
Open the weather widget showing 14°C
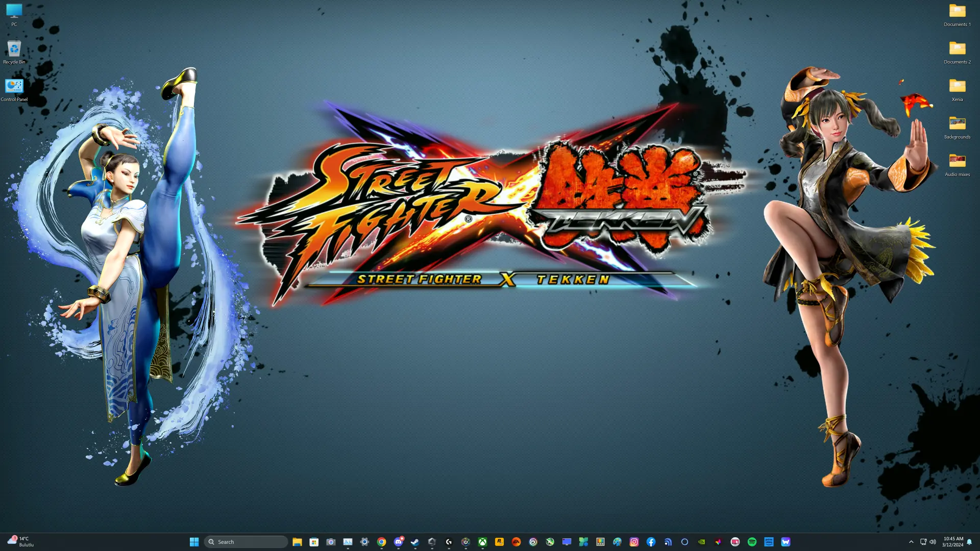click(x=21, y=542)
